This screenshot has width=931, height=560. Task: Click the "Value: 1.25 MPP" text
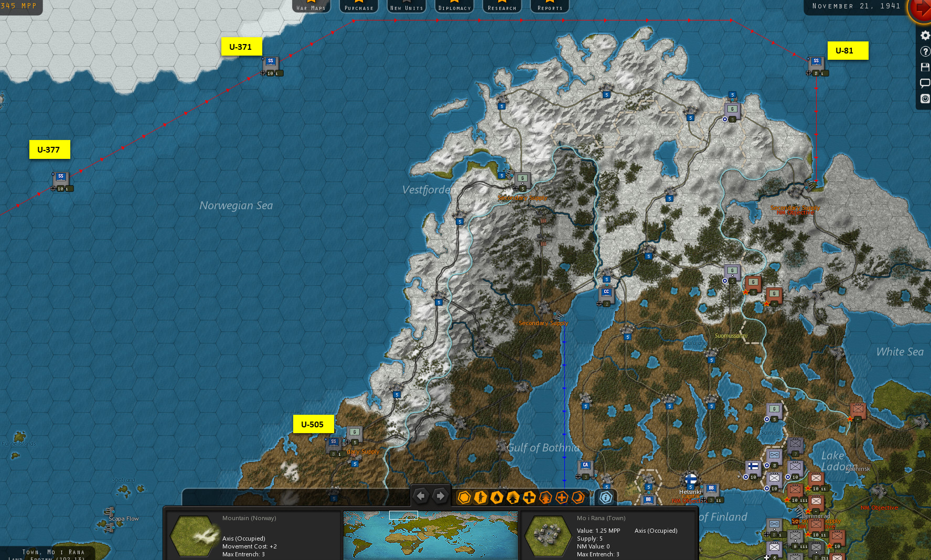click(x=598, y=531)
